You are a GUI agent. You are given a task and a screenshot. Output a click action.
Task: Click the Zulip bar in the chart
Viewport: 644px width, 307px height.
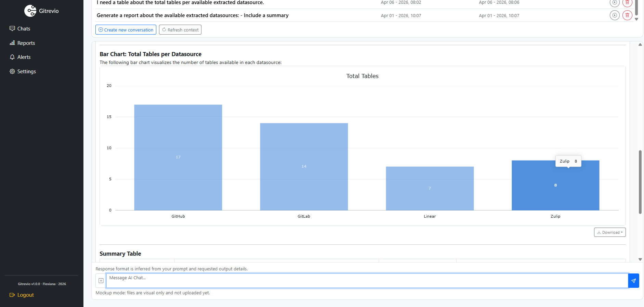point(555,186)
